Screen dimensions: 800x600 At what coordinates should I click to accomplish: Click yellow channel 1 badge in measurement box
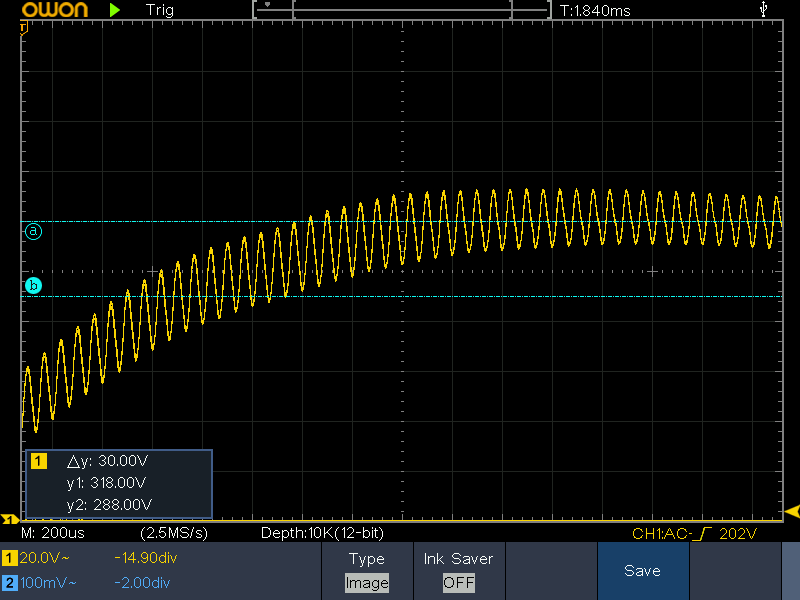pyautogui.click(x=40, y=461)
